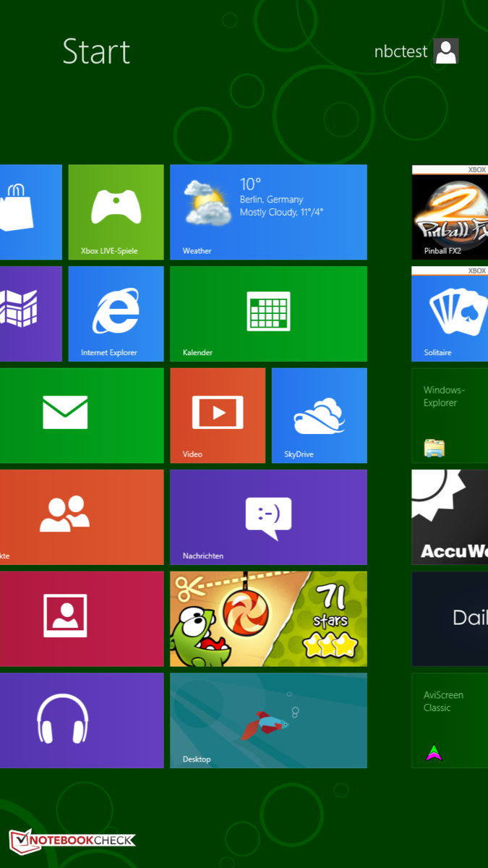Open the Video tile
Viewport: 488px width, 868px height.
coord(218,415)
